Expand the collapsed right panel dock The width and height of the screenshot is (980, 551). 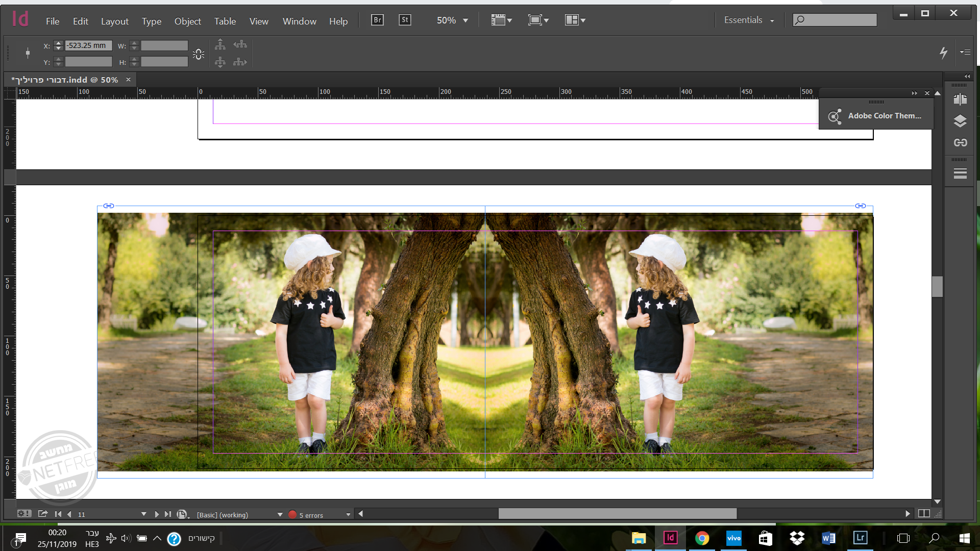(967, 77)
